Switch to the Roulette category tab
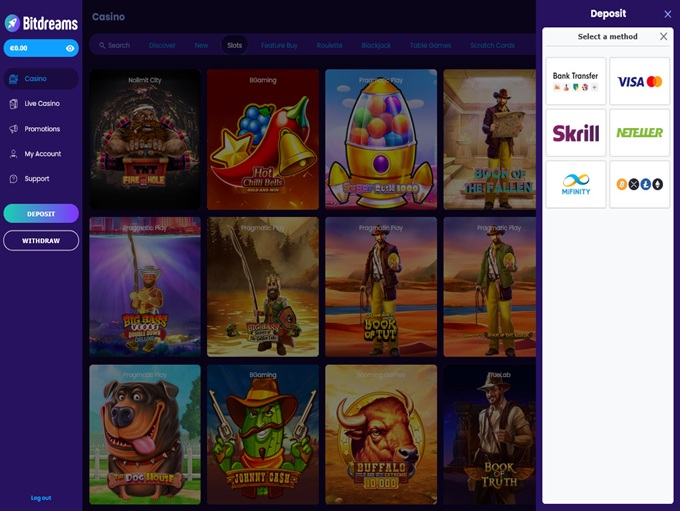This screenshot has height=511, width=680. 329,45
